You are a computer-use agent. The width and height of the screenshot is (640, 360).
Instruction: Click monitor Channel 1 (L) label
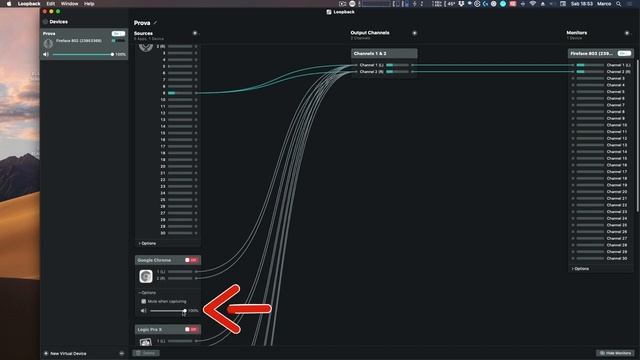point(618,65)
